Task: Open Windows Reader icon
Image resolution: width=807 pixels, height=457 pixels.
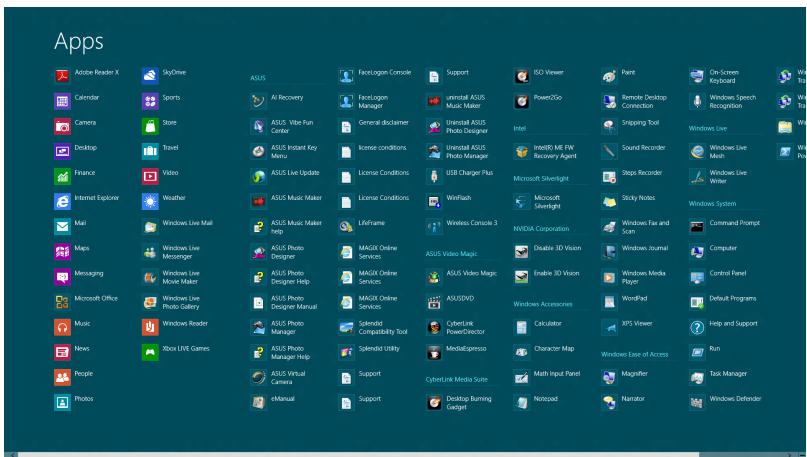Action: pos(150,327)
